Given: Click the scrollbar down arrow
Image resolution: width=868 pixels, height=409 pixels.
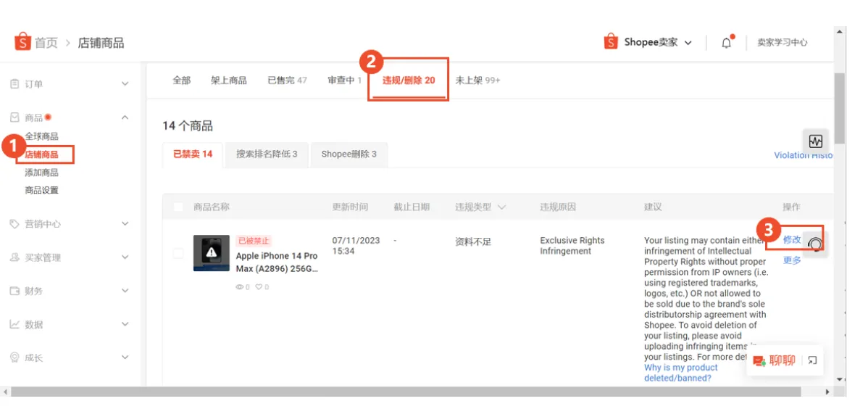Looking at the screenshot, I should (840, 379).
